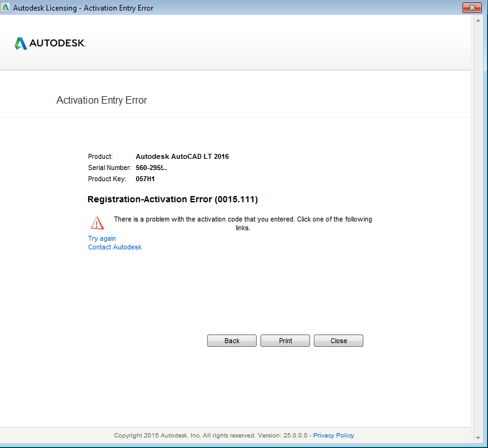488x448 pixels.
Task: Click the Registration-Activation Error (0015.111) heading
Action: coord(172,199)
